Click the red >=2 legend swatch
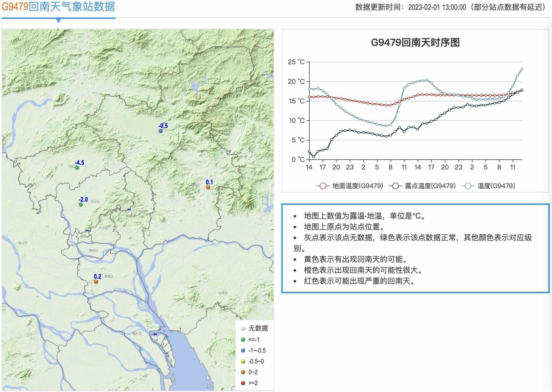The height and width of the screenshot is (392, 552). click(x=243, y=383)
